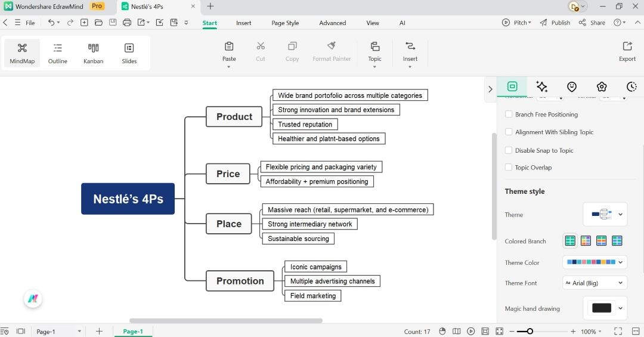The width and height of the screenshot is (644, 337).
Task: Click the play presentation status icon
Action: click(470, 331)
